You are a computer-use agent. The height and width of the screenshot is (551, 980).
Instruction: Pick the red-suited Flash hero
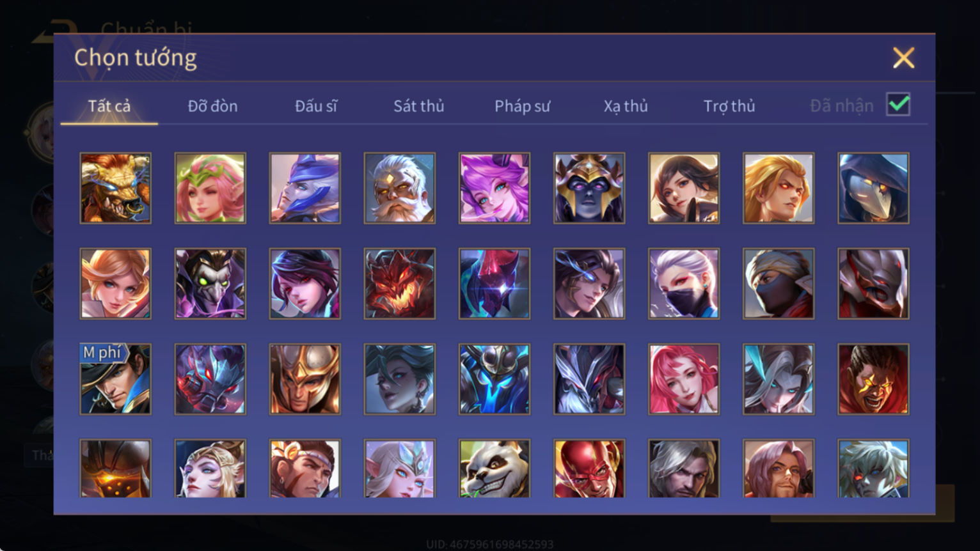click(x=589, y=469)
